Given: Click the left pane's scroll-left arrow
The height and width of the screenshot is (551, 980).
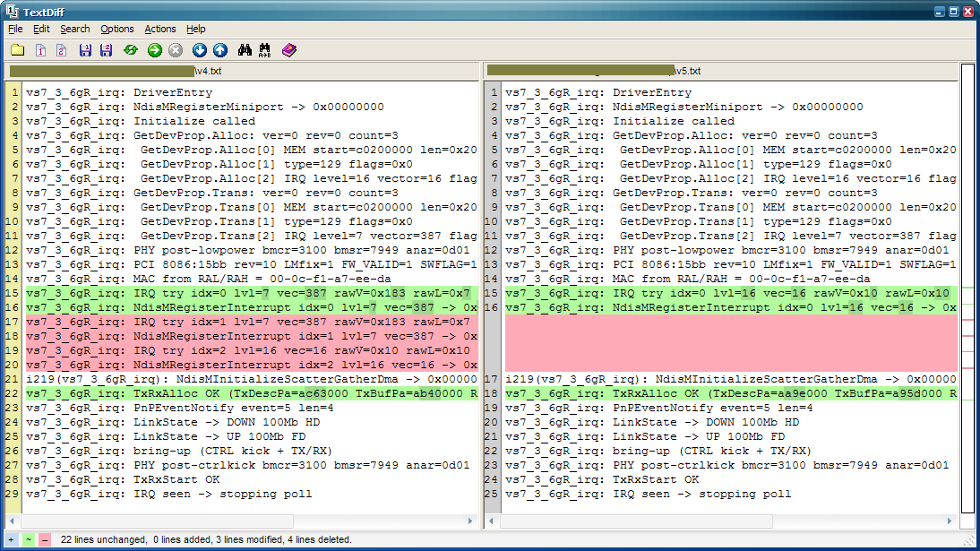Looking at the screenshot, I should pos(12,521).
